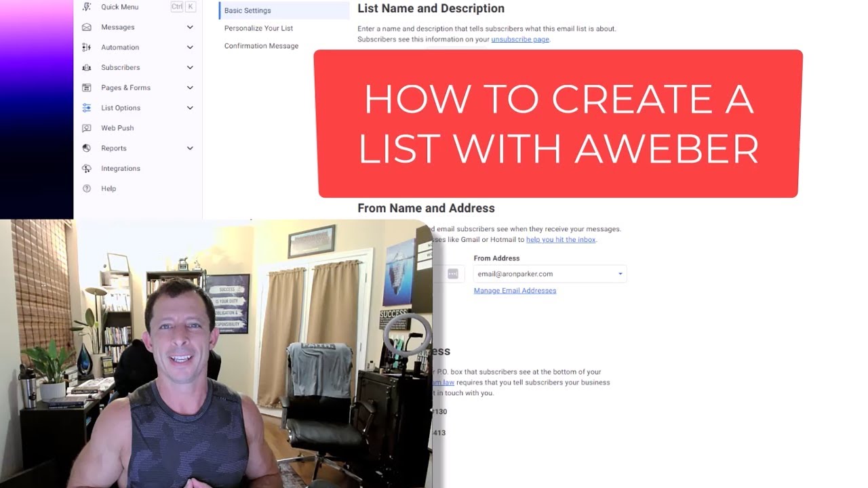Click the List Options sliders icon
Screen dimensions: 868x488
pos(87,108)
